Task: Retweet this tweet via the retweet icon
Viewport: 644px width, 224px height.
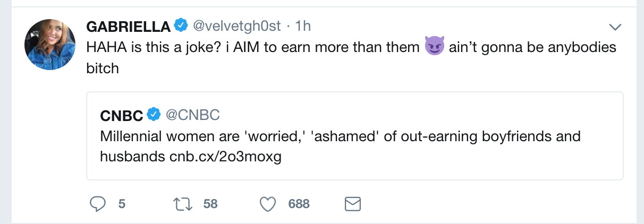Action: pyautogui.click(x=183, y=204)
